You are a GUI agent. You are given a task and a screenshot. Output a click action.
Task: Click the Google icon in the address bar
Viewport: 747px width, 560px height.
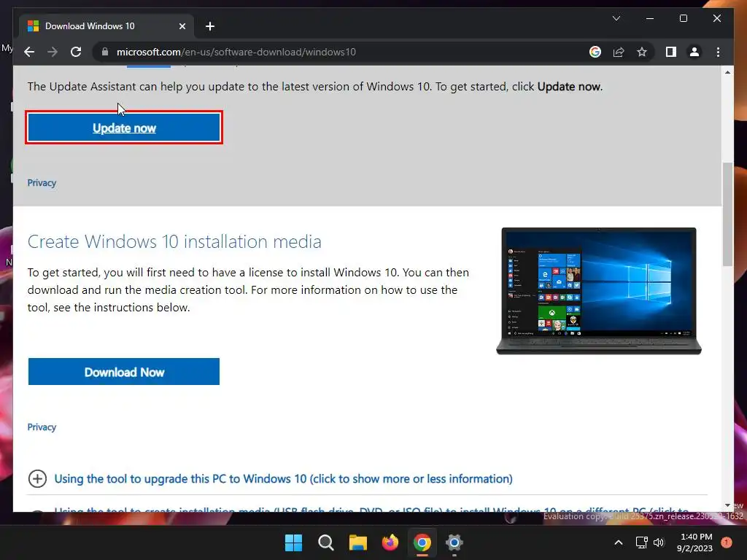tap(595, 52)
